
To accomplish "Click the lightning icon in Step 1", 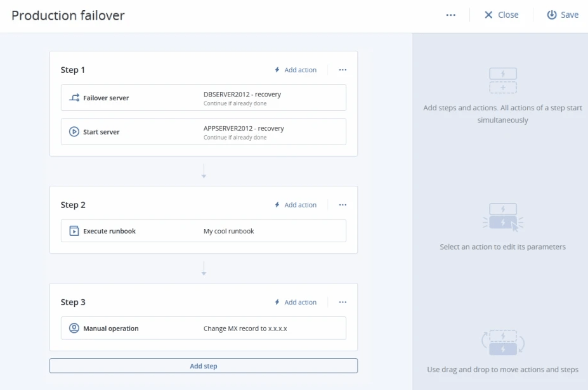I will pos(277,70).
